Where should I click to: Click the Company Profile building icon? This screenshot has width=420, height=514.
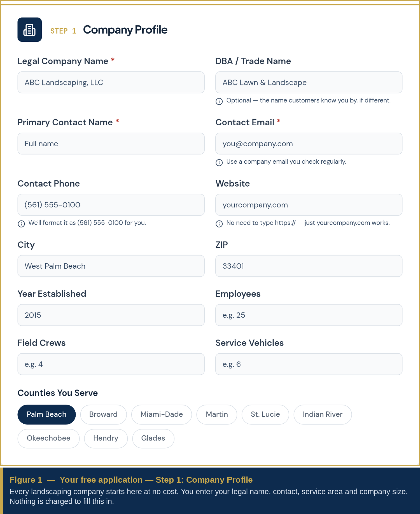[x=30, y=30]
